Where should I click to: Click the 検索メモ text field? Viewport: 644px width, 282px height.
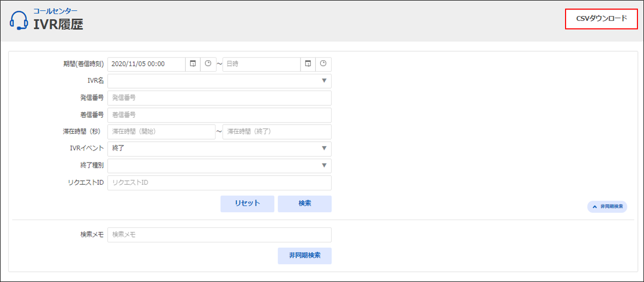coord(219,235)
